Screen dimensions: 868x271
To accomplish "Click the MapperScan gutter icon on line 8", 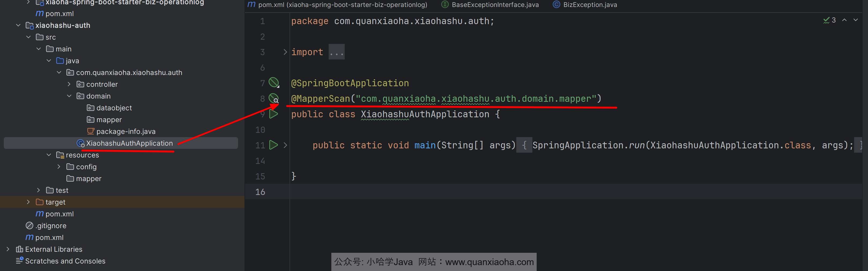I will tap(273, 98).
